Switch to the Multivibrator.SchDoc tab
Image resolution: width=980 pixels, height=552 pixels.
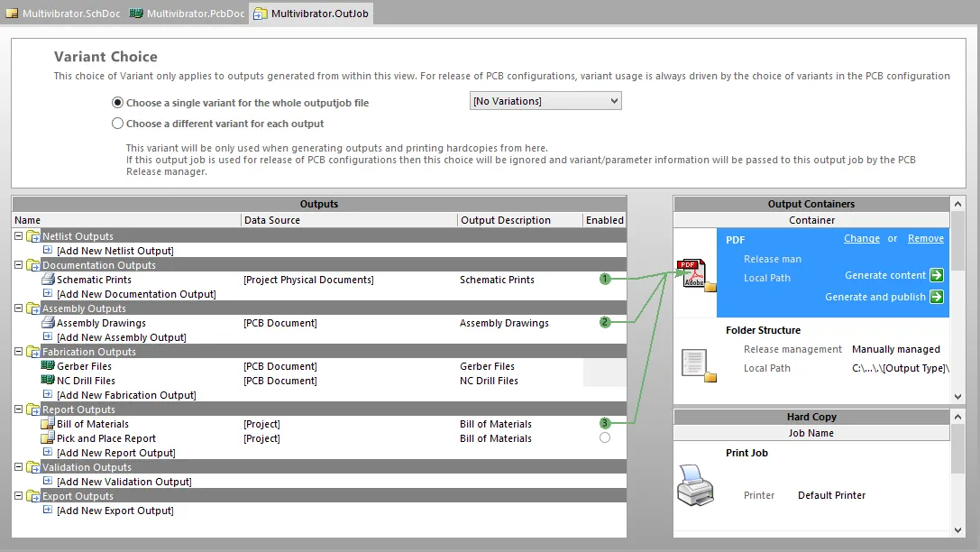click(63, 14)
